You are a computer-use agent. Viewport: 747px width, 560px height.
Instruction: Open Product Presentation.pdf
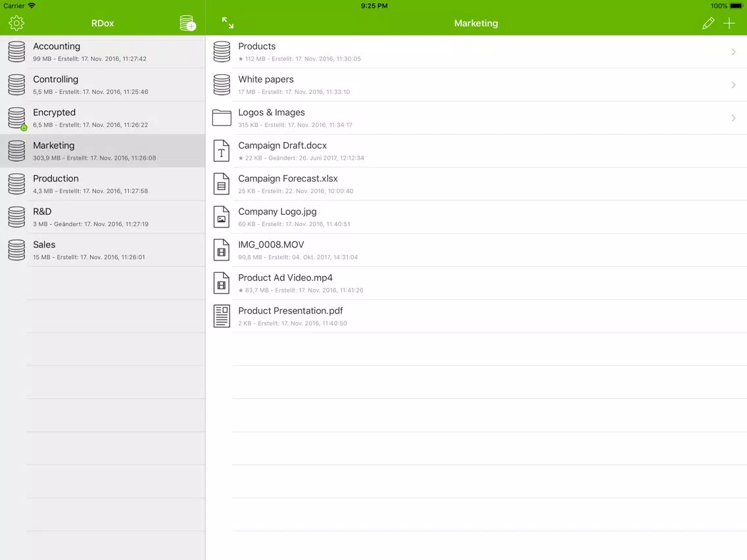[476, 316]
